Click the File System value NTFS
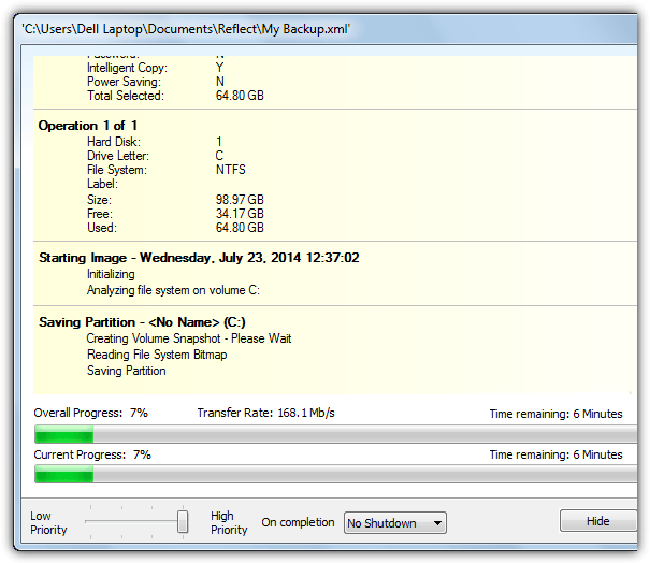Image resolution: width=650 pixels, height=563 pixels. pyautogui.click(x=231, y=170)
